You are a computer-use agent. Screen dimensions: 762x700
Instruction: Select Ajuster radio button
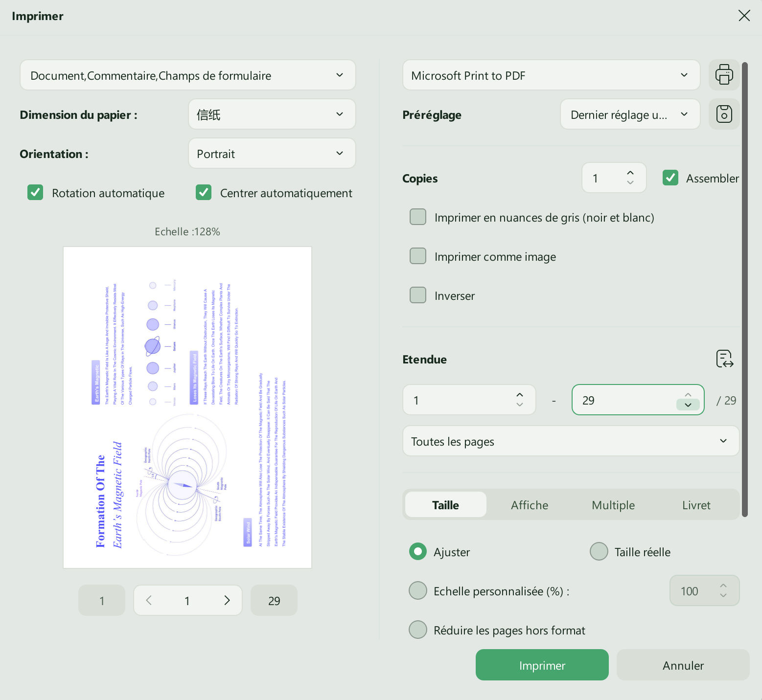[x=418, y=551]
